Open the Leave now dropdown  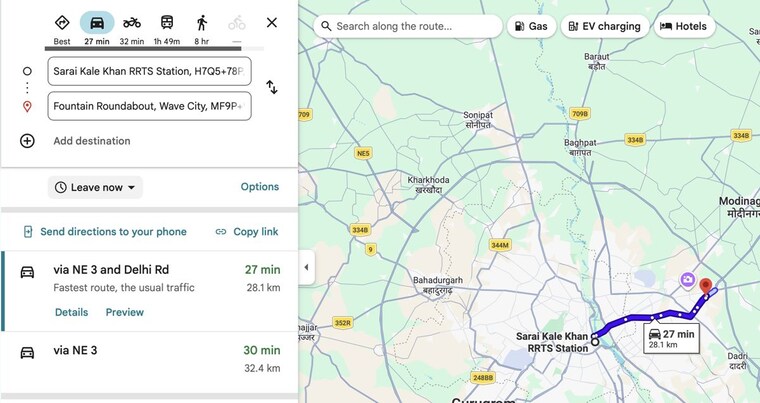click(x=95, y=187)
